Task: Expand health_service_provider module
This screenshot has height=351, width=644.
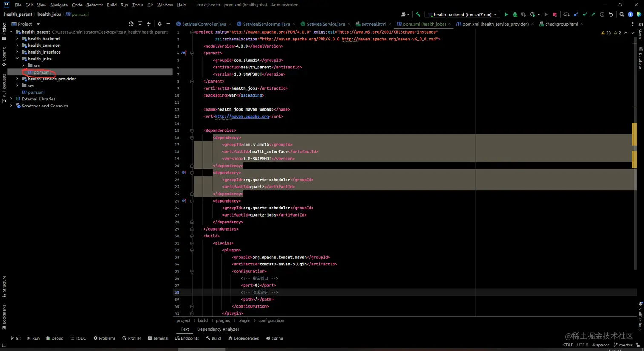Action: coord(17,79)
